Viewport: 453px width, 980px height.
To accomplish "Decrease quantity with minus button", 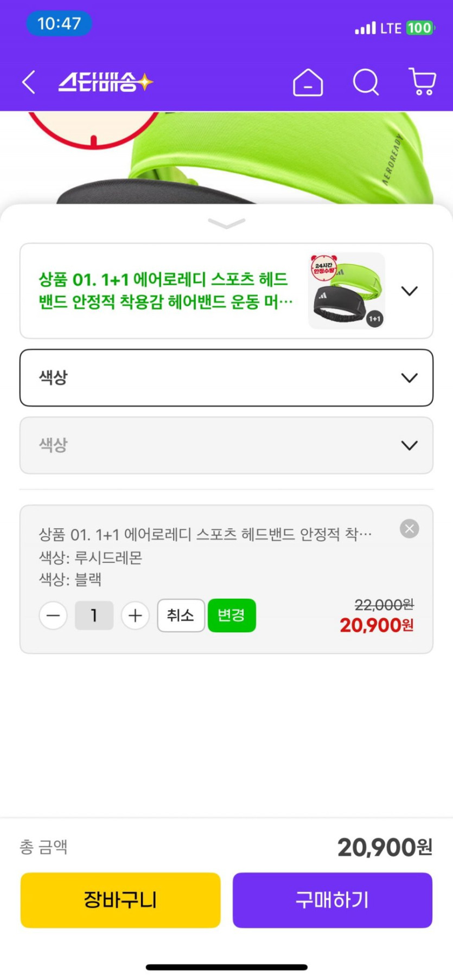I will pyautogui.click(x=53, y=616).
